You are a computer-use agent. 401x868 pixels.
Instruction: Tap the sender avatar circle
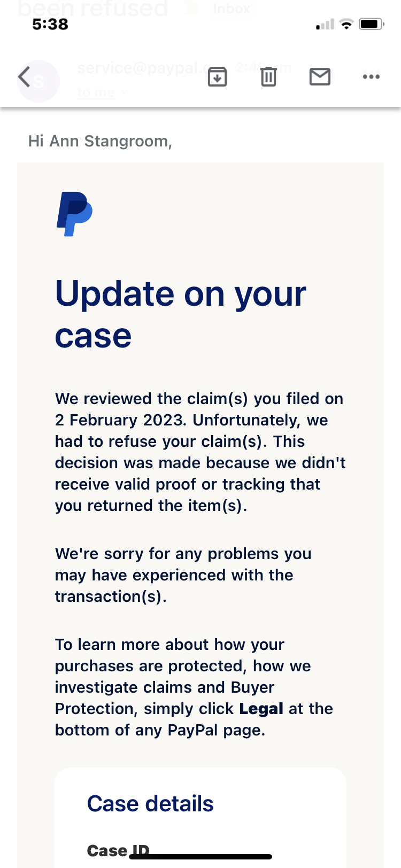38,81
